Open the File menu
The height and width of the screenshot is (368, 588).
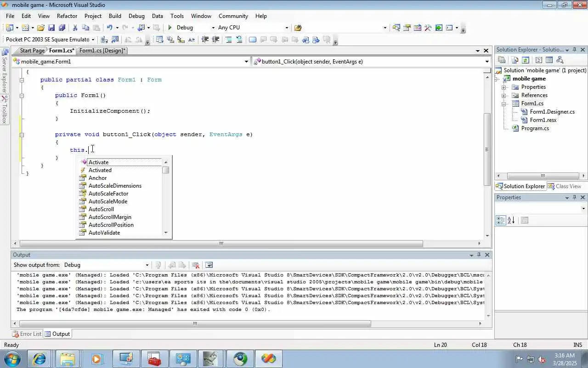tap(10, 16)
